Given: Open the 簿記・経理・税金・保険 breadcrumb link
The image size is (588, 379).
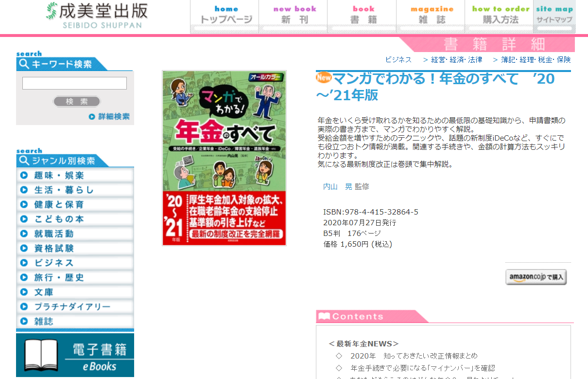Looking at the screenshot, I should [x=536, y=59].
